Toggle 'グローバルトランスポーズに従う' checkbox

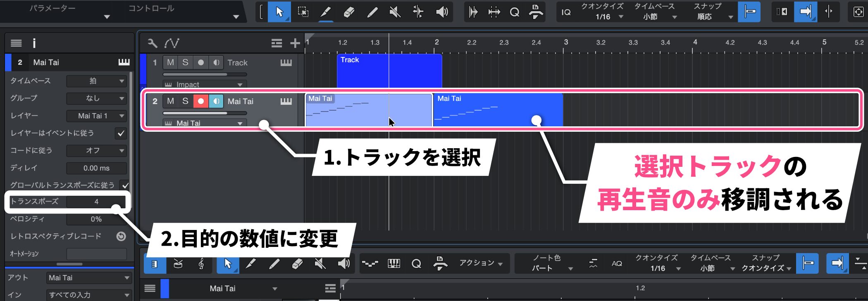[125, 185]
